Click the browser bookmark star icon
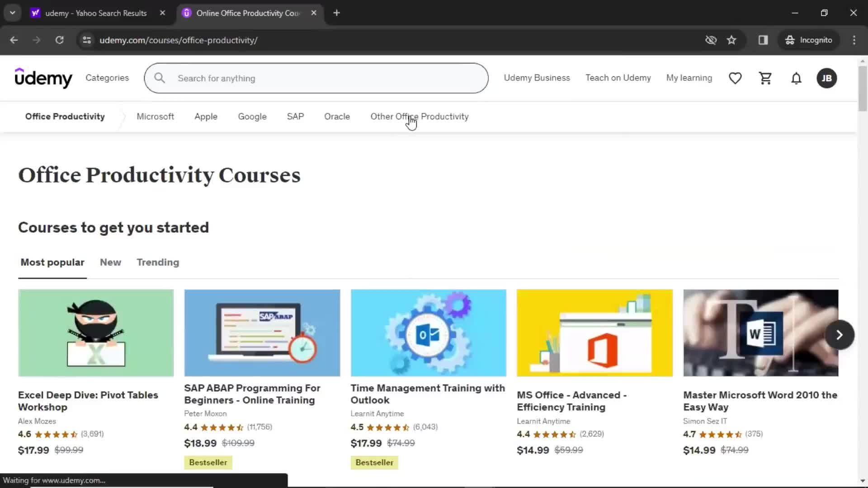The image size is (868, 488). click(x=731, y=40)
